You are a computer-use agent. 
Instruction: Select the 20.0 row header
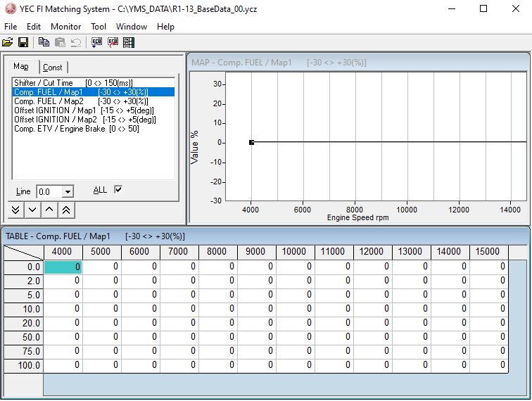[24, 324]
